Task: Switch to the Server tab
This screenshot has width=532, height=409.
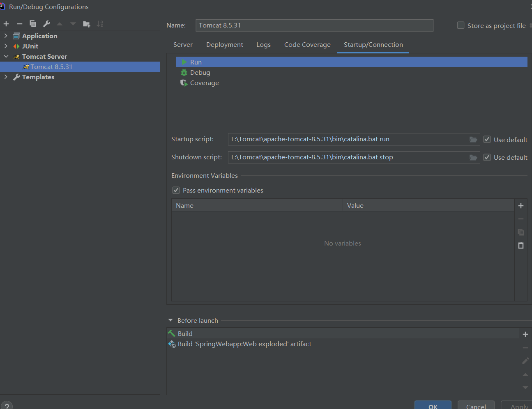Action: (x=183, y=45)
